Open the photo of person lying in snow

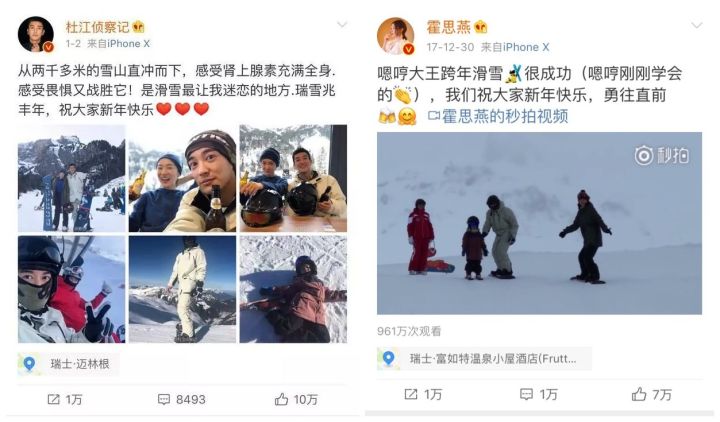pos(293,289)
